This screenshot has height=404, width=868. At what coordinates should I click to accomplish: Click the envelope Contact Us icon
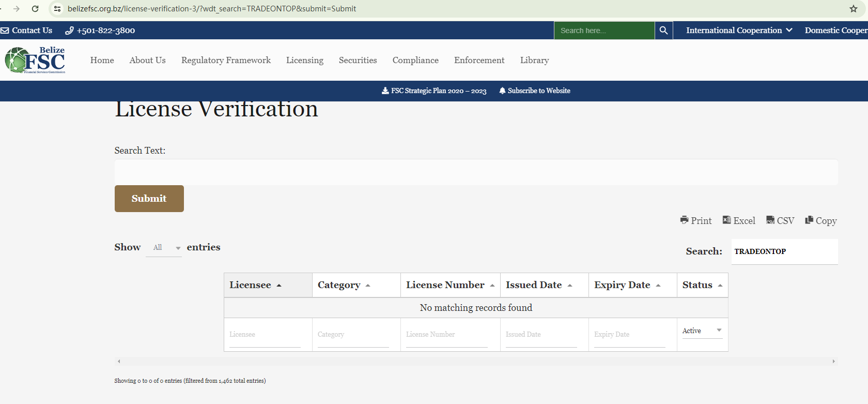(5, 31)
